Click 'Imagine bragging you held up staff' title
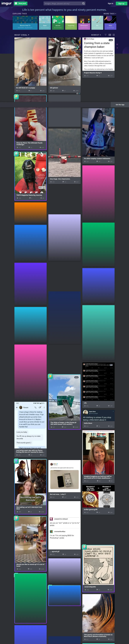 pyautogui.click(x=98, y=477)
